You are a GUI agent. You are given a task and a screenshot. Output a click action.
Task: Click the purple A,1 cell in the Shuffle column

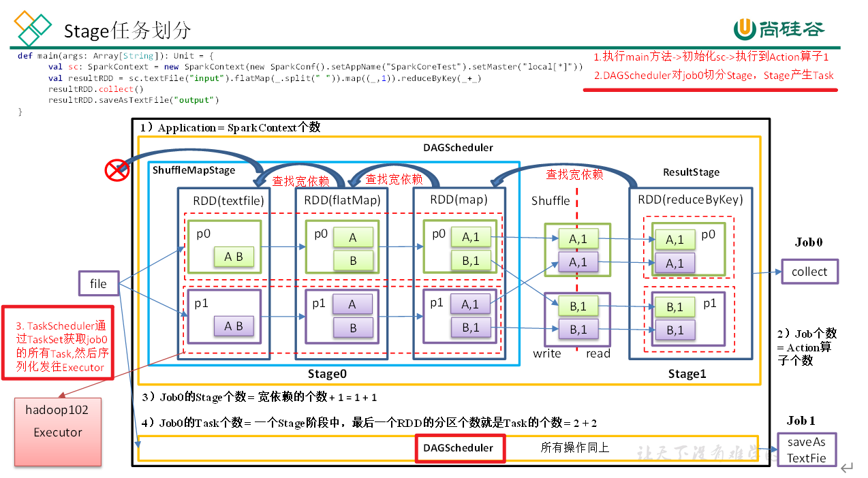(578, 261)
